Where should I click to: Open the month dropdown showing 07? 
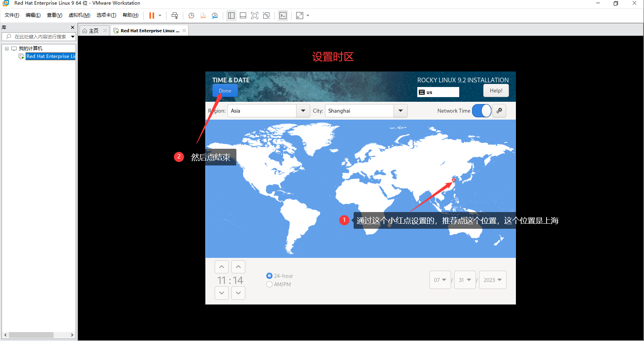(440, 280)
